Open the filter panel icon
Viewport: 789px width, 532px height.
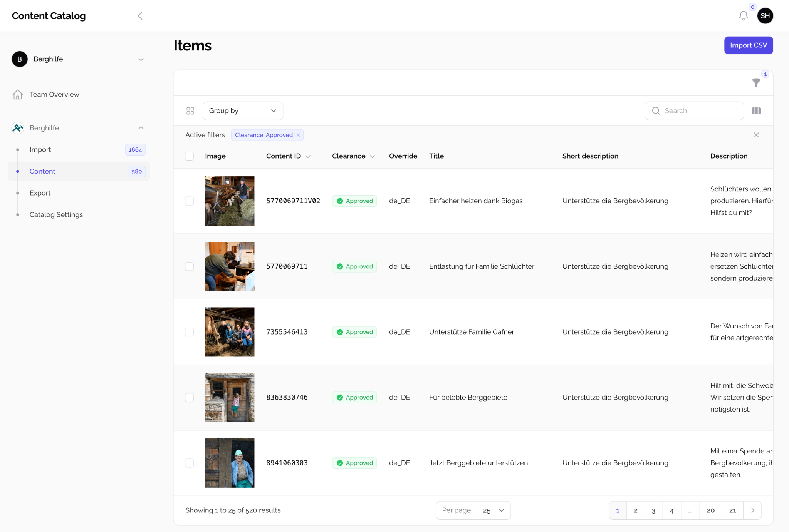pos(756,82)
